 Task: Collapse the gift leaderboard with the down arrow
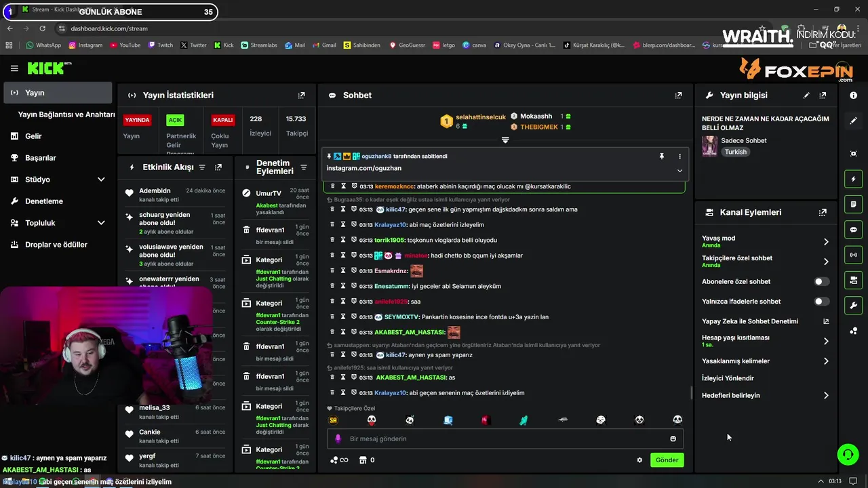(x=505, y=140)
